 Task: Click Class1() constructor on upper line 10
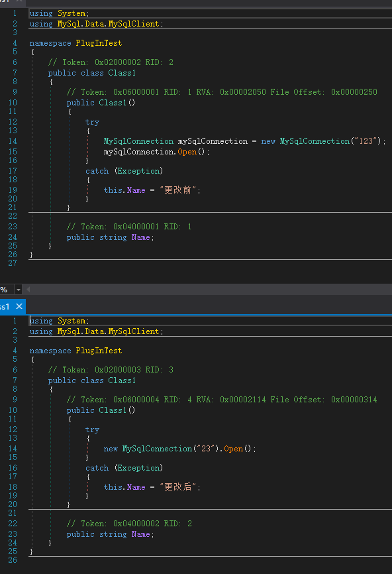(117, 103)
